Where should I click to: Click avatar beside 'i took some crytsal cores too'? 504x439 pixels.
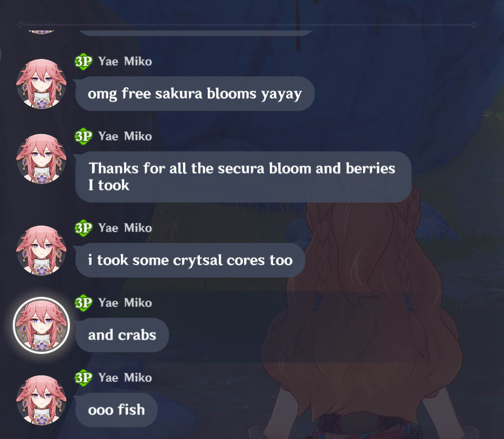tap(41, 250)
